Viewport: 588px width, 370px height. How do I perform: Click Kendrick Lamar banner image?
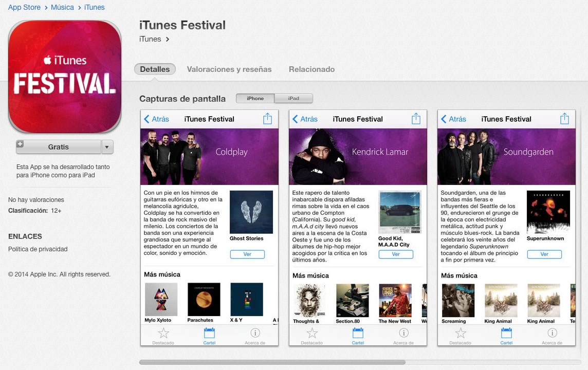pyautogui.click(x=358, y=157)
